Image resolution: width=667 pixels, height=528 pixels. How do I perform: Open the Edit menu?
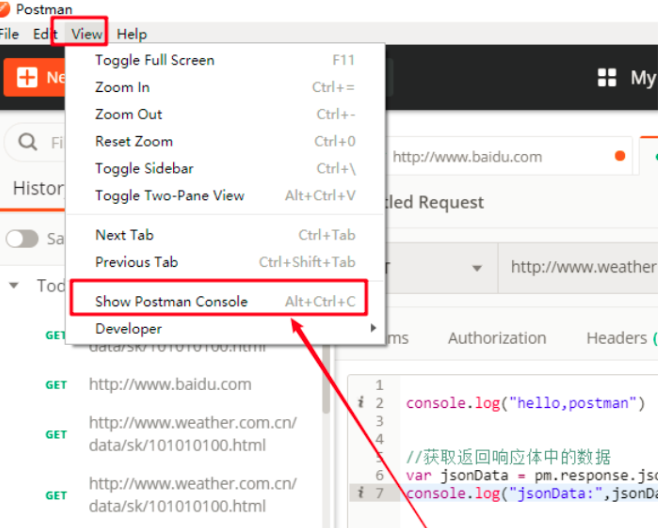pos(44,34)
